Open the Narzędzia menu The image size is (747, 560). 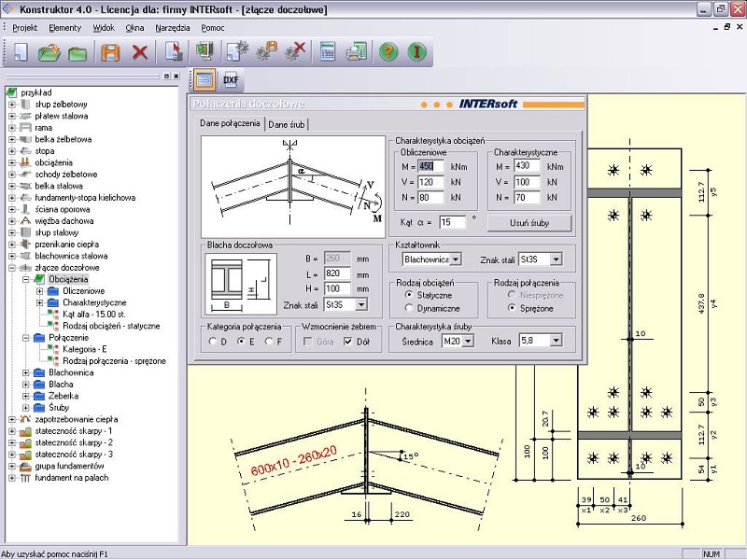173,28
